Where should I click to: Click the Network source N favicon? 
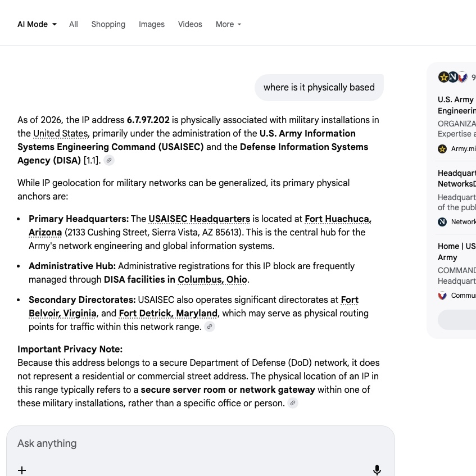(x=442, y=222)
